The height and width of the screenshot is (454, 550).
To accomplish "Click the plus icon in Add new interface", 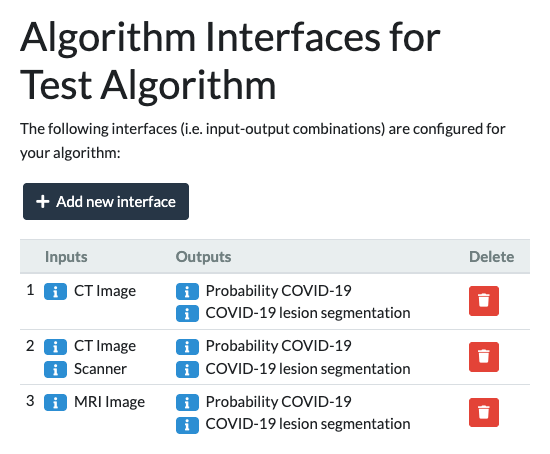I will (42, 202).
